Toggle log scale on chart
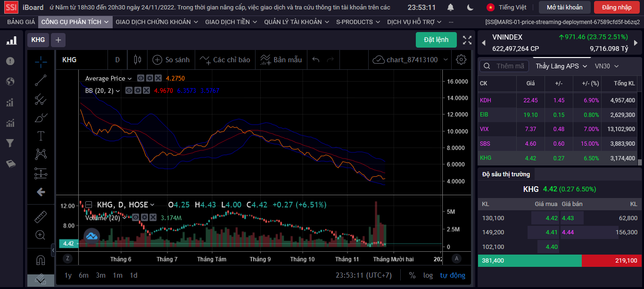Image resolution: width=644 pixels, height=289 pixels. [x=428, y=275]
